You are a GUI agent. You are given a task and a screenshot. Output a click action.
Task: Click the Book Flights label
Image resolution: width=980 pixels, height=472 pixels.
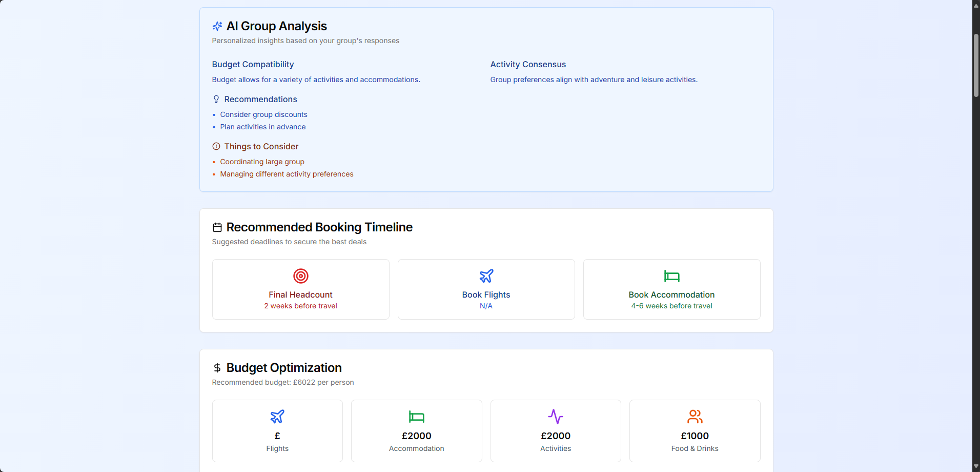(x=486, y=294)
